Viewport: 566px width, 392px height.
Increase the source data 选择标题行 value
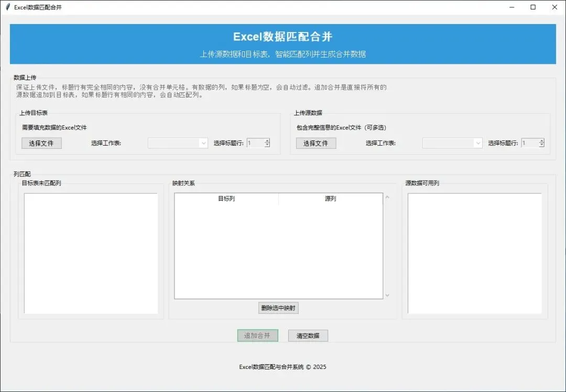pos(541,141)
